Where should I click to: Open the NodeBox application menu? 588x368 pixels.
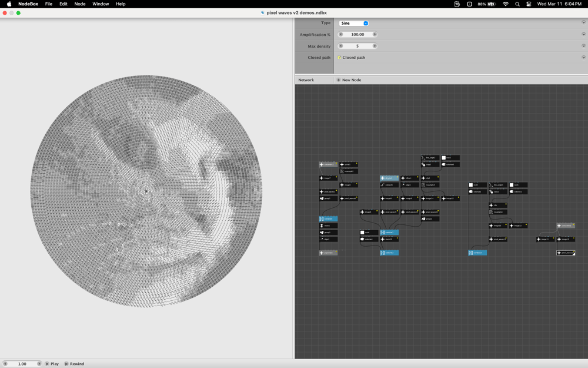tap(28, 4)
